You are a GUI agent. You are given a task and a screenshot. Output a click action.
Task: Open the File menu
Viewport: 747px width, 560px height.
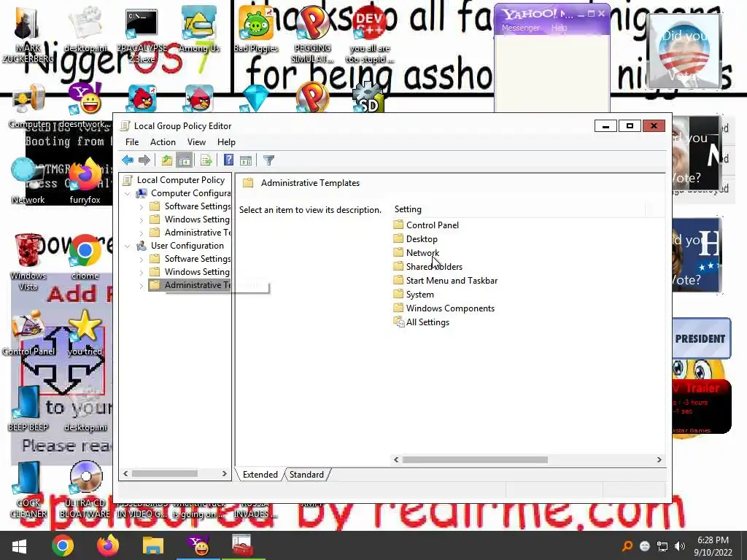(x=132, y=142)
